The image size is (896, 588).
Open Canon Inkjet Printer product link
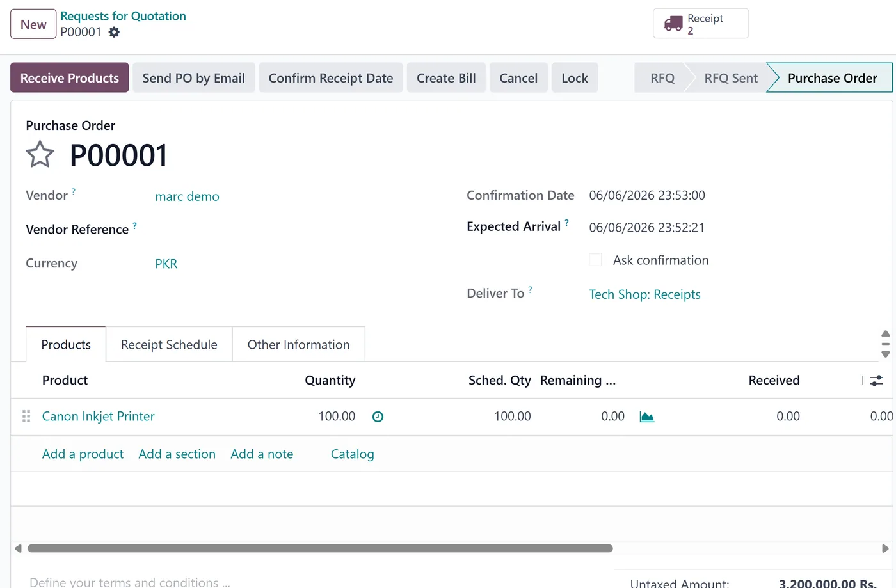pyautogui.click(x=99, y=417)
